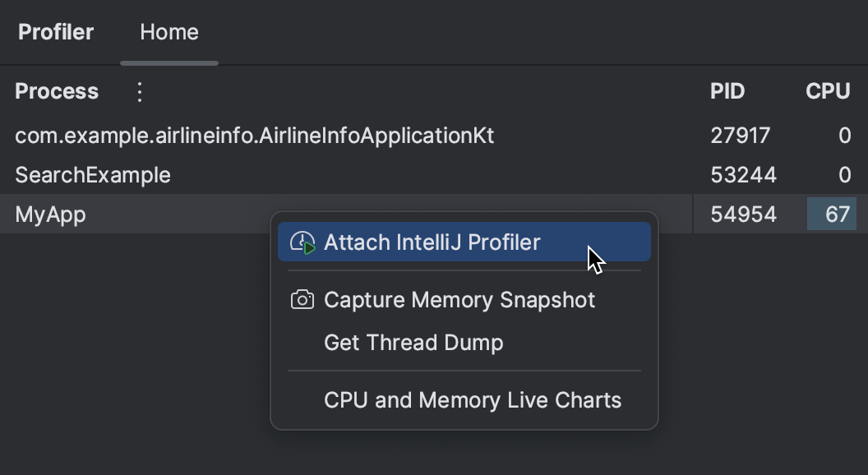The height and width of the screenshot is (475, 868).
Task: Click PID 27917 of the AirlineInfo process
Action: tap(741, 135)
